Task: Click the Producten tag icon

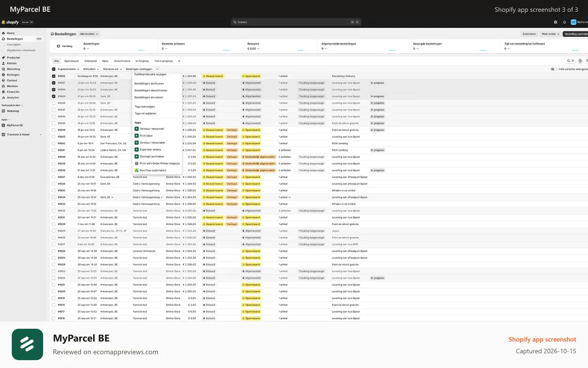Action: tap(3, 57)
